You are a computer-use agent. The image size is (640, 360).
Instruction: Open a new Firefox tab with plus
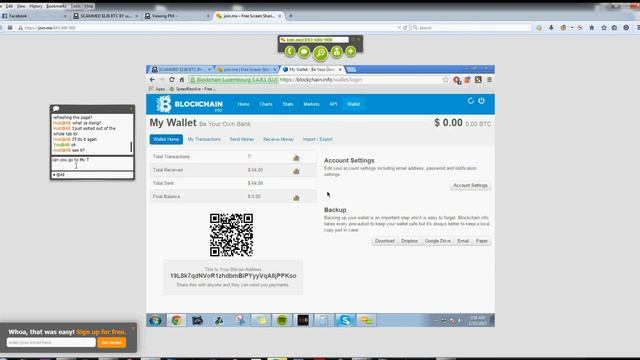(291, 16)
